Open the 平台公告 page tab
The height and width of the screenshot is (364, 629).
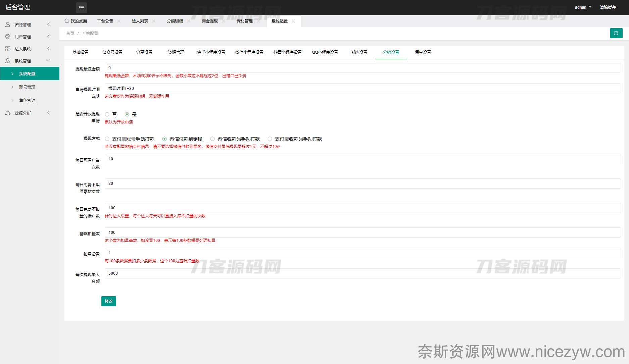[105, 21]
